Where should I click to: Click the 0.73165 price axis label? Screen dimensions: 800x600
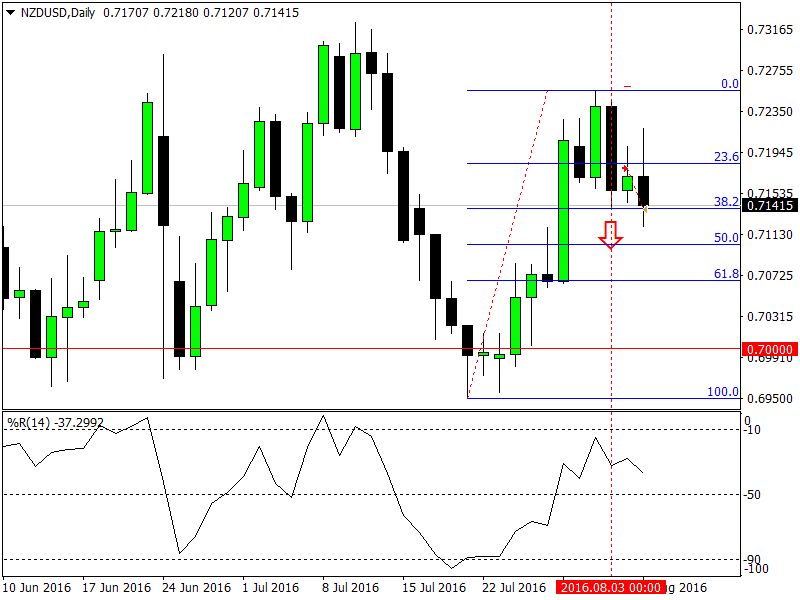point(770,30)
